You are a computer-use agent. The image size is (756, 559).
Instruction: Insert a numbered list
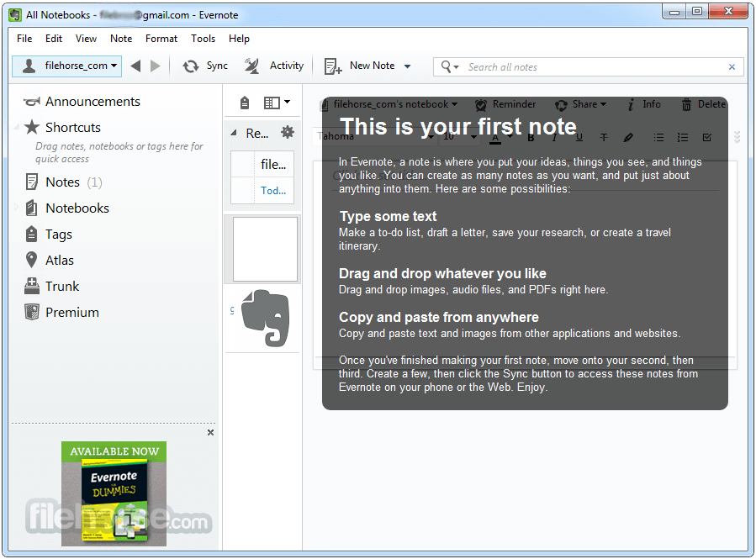pyautogui.click(x=683, y=138)
